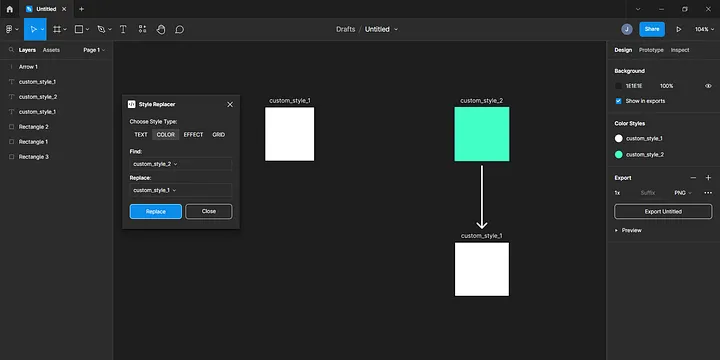
Task: Select the Text tool
Action: [x=123, y=29]
